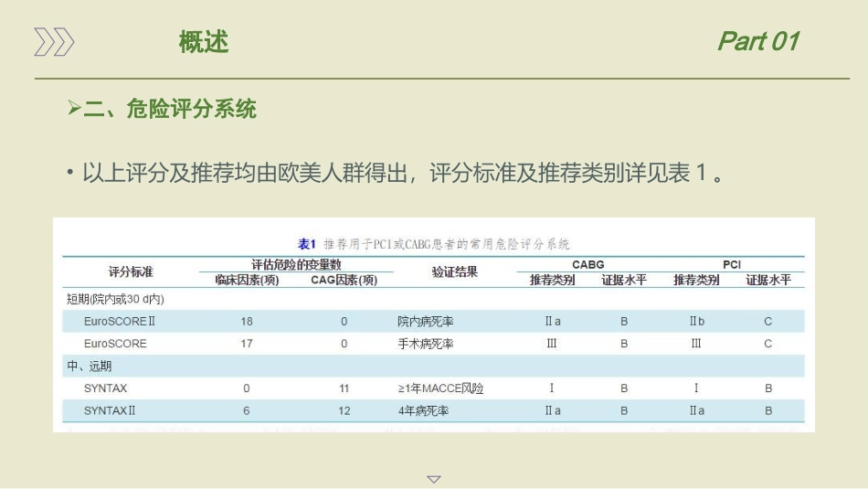Select the ≥1年MACCE风险 cell
Viewport: 868px width, 489px height.
[x=440, y=388]
